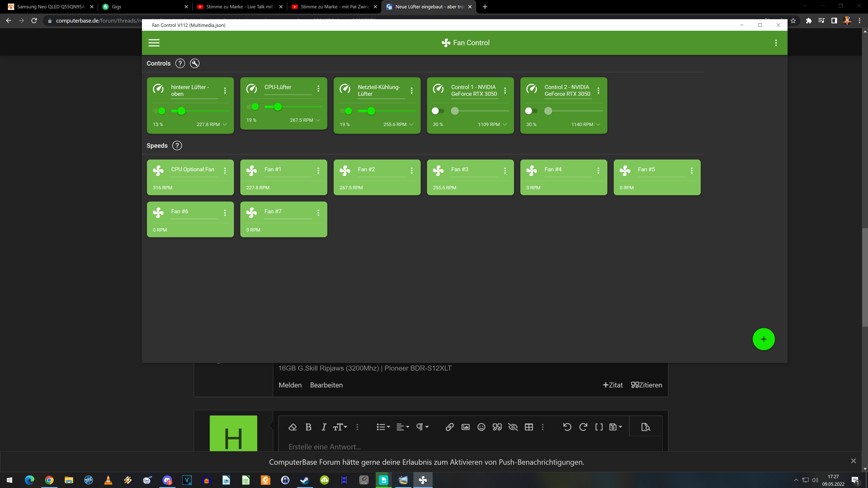Image resolution: width=868 pixels, height=488 pixels.
Task: Expand the Control 2 NVIDIA card chevron
Action: 598,124
